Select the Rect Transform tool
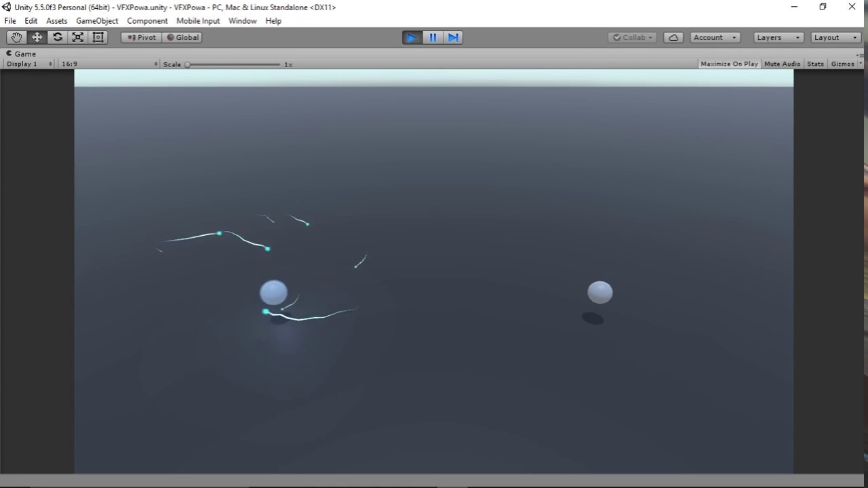 point(98,37)
